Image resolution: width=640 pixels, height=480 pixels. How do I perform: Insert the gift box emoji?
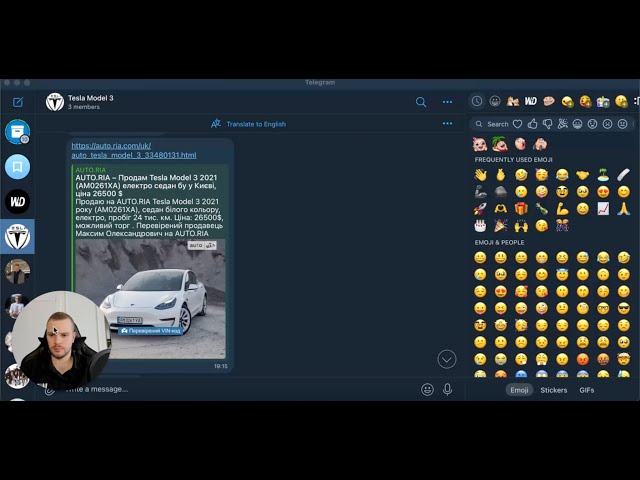tap(521, 209)
